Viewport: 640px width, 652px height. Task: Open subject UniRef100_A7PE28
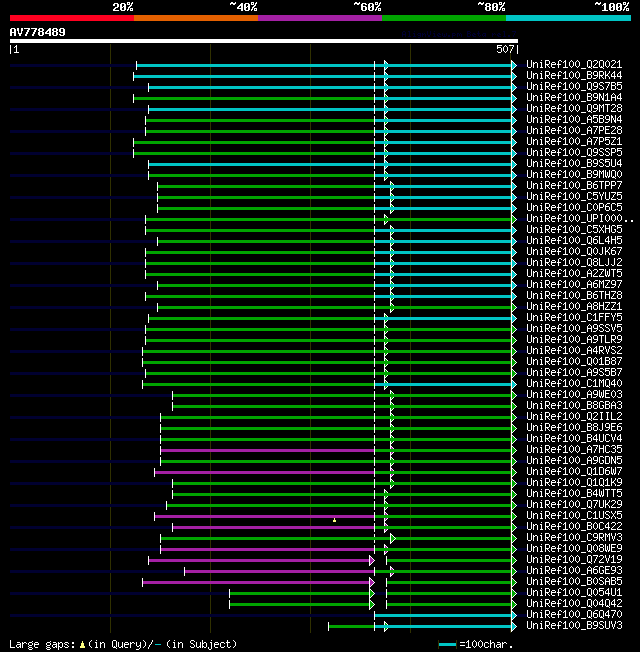(574, 130)
